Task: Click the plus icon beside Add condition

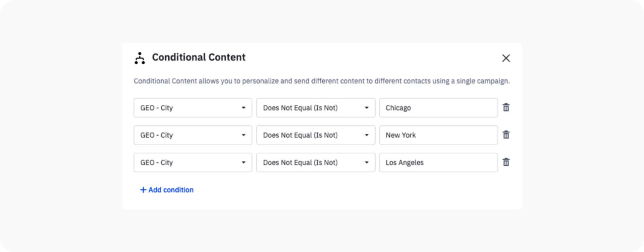Action: pyautogui.click(x=143, y=190)
